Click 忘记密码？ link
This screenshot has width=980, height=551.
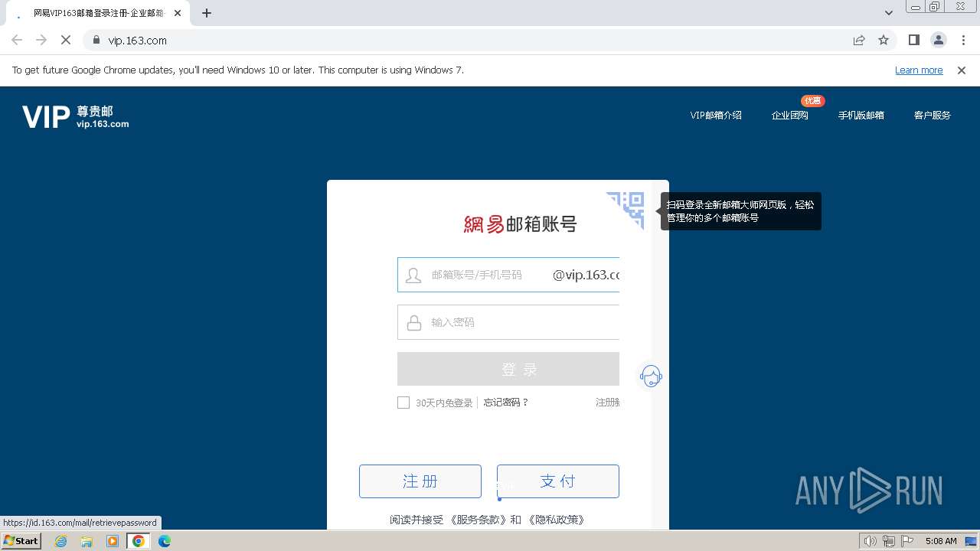pos(506,403)
